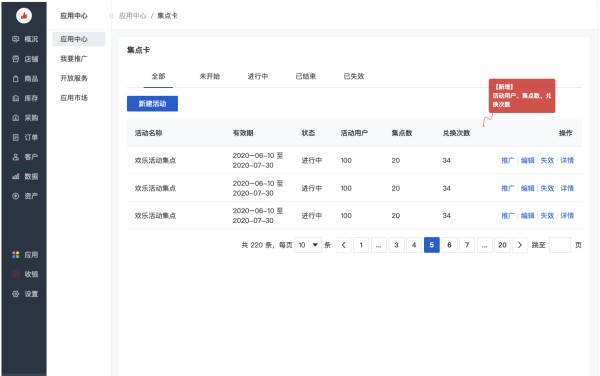Open 客户 customers icon in sidebar

[x=16, y=157]
